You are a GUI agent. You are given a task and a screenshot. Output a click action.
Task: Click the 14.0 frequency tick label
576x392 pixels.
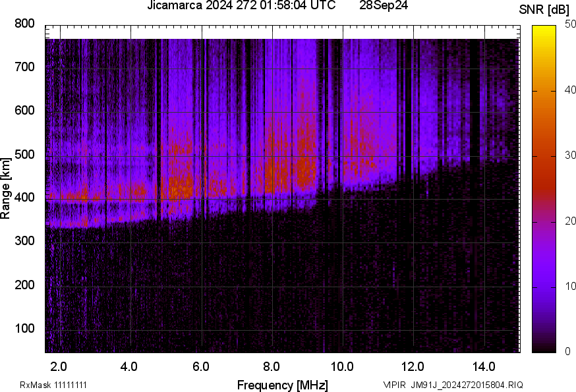(x=484, y=366)
